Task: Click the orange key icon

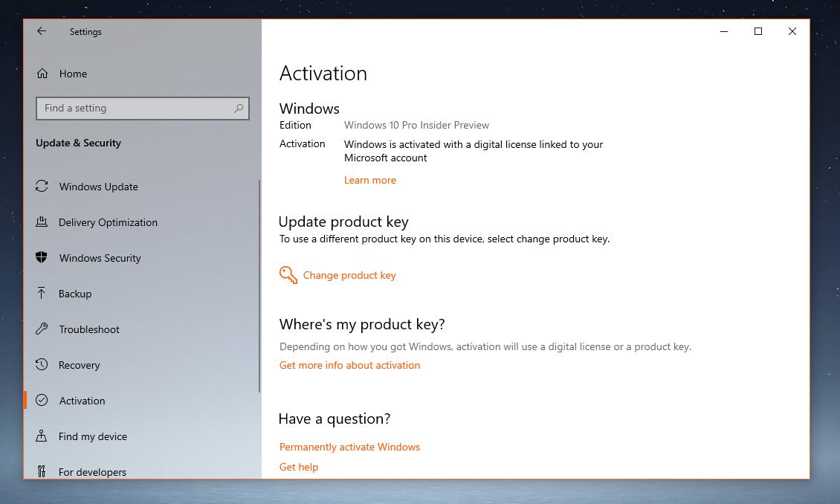Action: click(288, 275)
